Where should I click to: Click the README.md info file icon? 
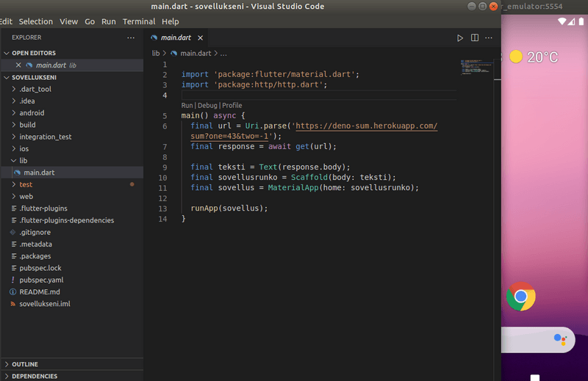coord(12,291)
